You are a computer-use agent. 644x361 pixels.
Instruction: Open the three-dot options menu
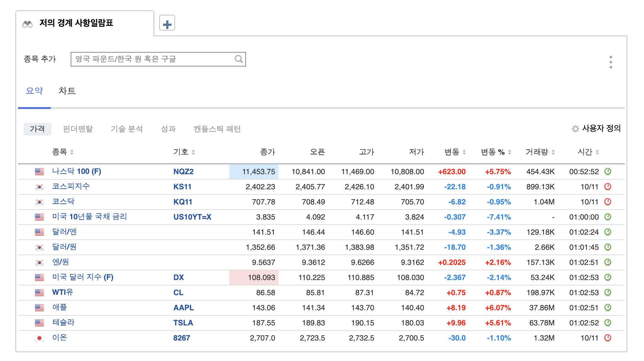point(611,62)
